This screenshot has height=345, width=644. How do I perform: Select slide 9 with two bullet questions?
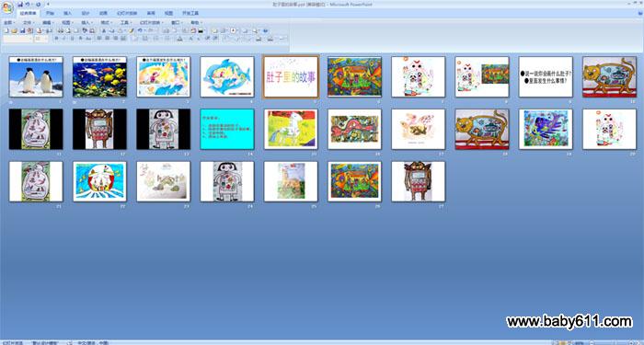coord(546,76)
